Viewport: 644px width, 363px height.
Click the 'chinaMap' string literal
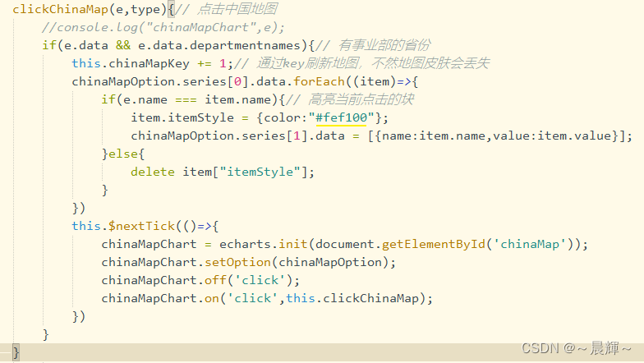coord(530,244)
